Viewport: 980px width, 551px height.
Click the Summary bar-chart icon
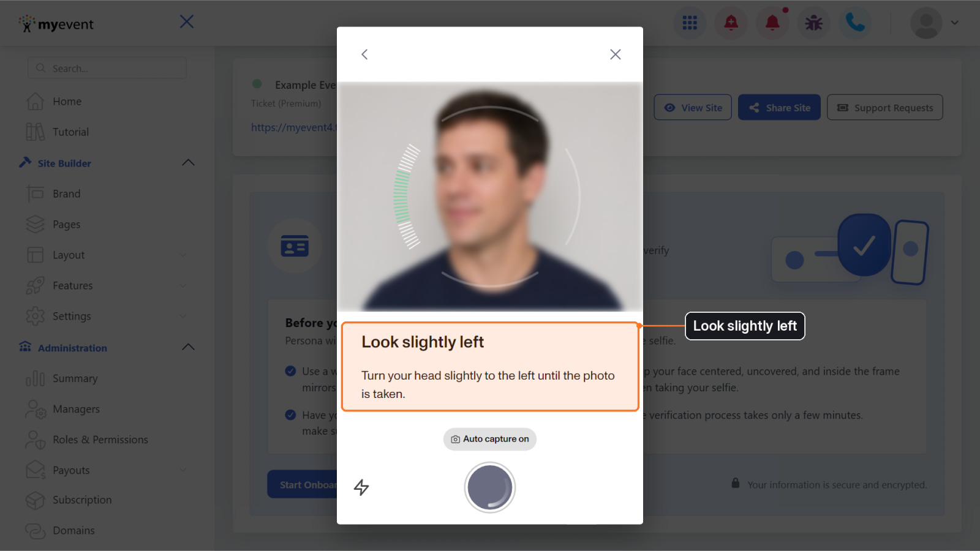tap(36, 378)
